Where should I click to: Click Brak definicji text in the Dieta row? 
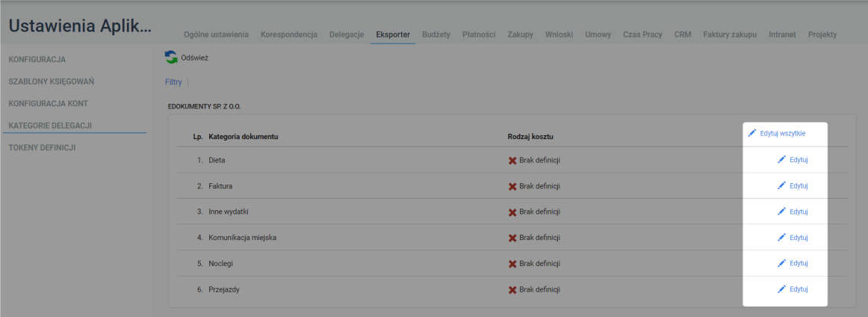point(540,160)
